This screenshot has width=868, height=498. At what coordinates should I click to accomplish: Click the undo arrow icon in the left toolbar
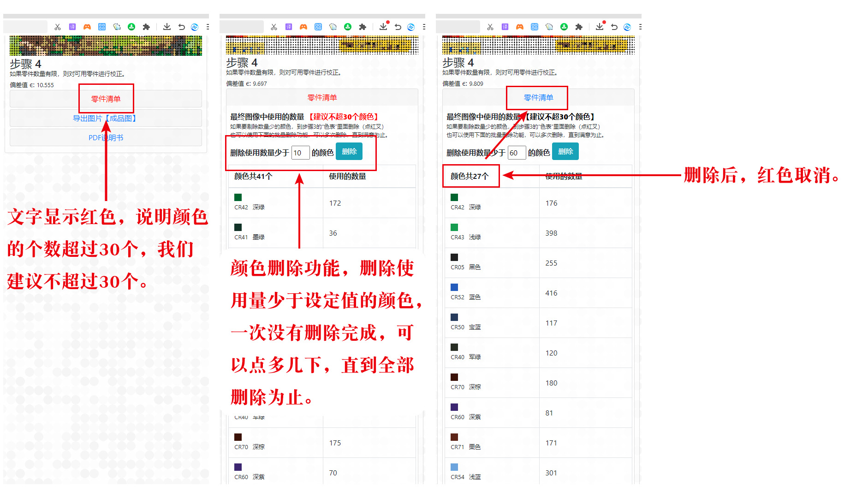182,27
